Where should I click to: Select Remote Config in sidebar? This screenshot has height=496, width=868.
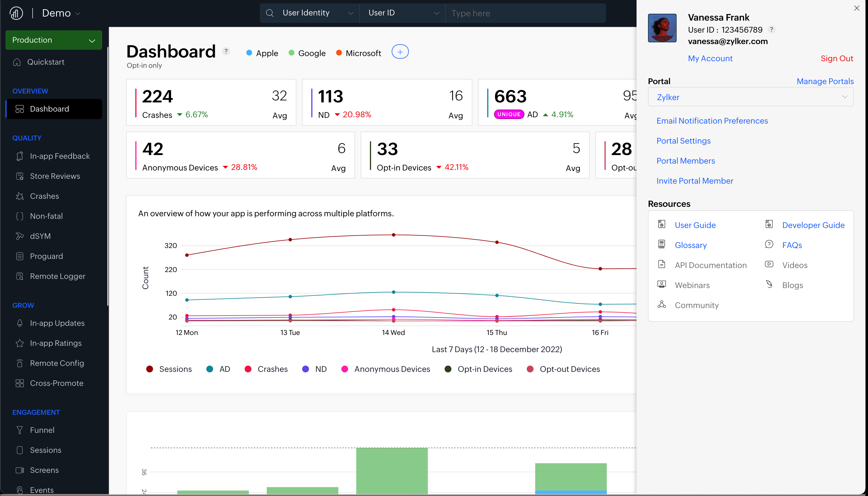point(57,363)
